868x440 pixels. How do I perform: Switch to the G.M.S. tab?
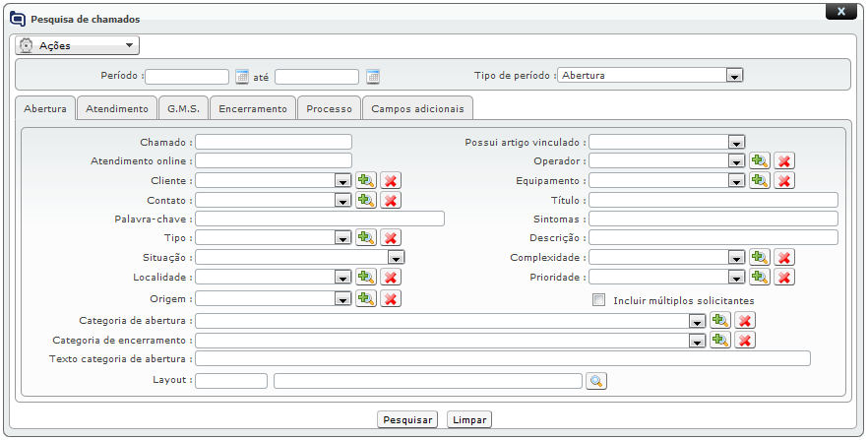tap(183, 108)
